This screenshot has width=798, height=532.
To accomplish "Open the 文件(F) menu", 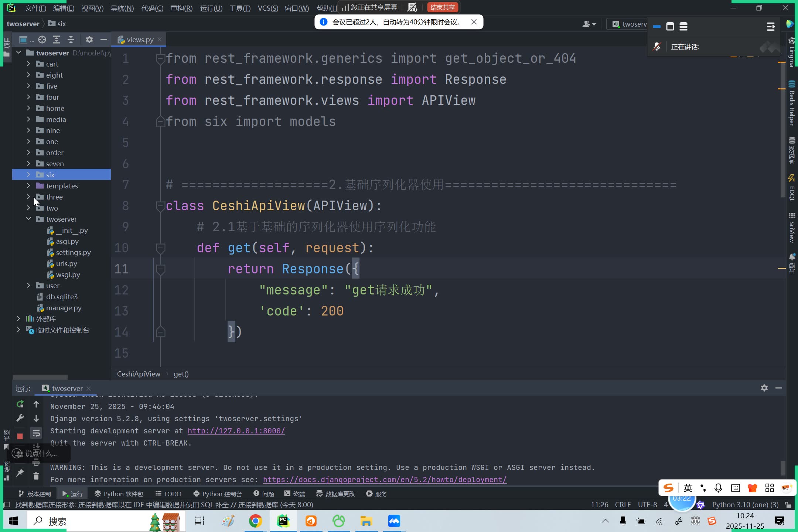I will click(35, 8).
